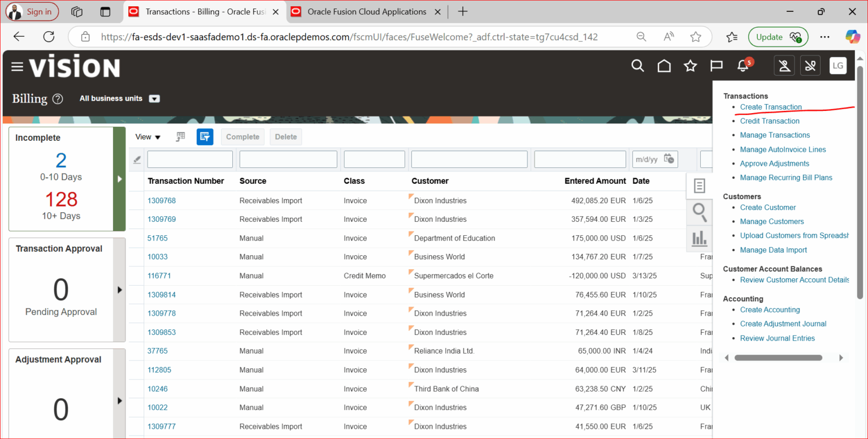Open the notifications bell showing 5 alerts
Image resolution: width=868 pixels, height=439 pixels.
point(743,66)
